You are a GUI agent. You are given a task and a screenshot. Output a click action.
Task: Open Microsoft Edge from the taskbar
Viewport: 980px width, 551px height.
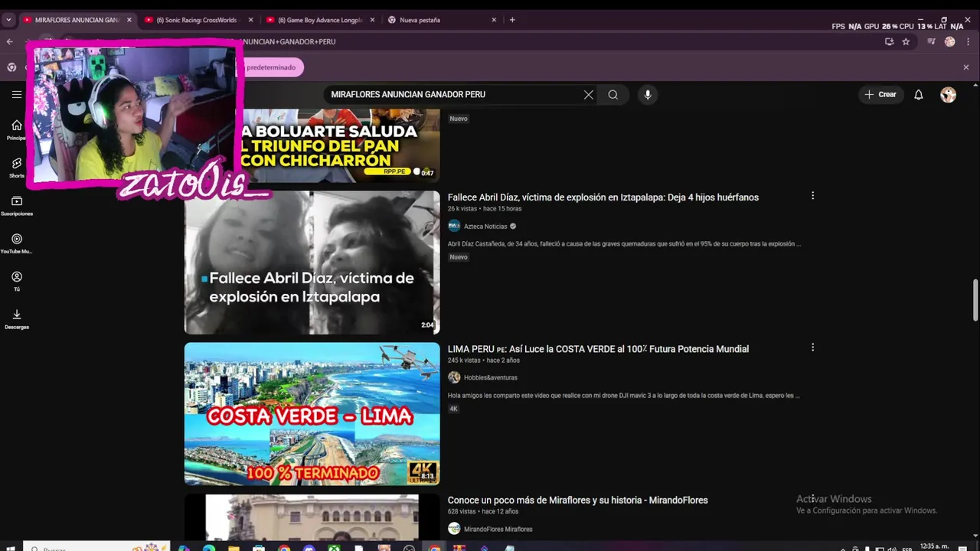(208, 547)
